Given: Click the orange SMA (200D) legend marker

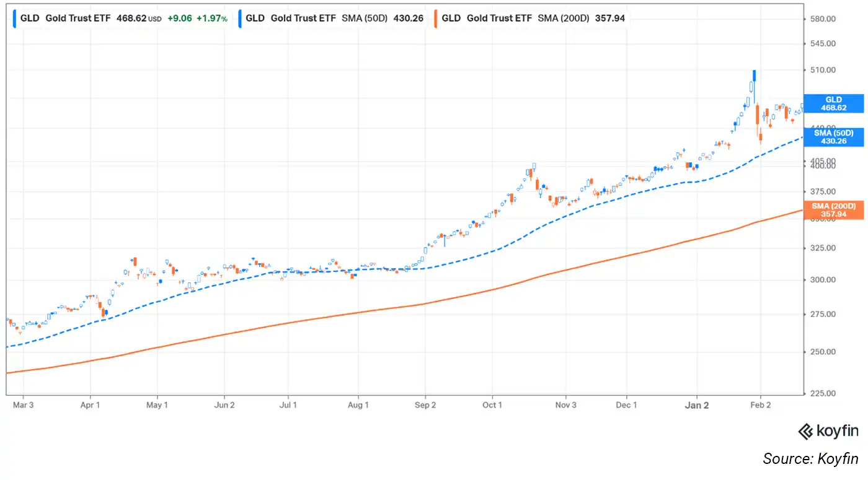Looking at the screenshot, I should point(436,19).
